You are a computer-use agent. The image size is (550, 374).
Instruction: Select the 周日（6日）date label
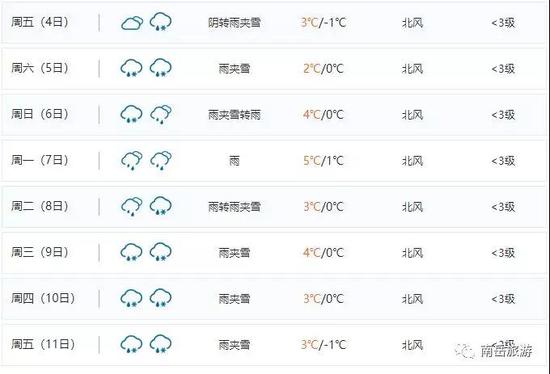coord(40,114)
